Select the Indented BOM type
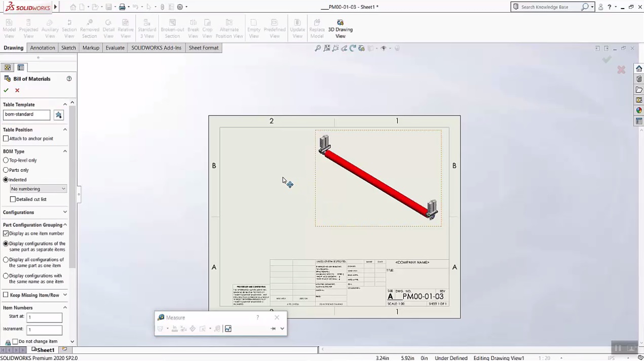This screenshot has height=361, width=644. [x=6, y=180]
